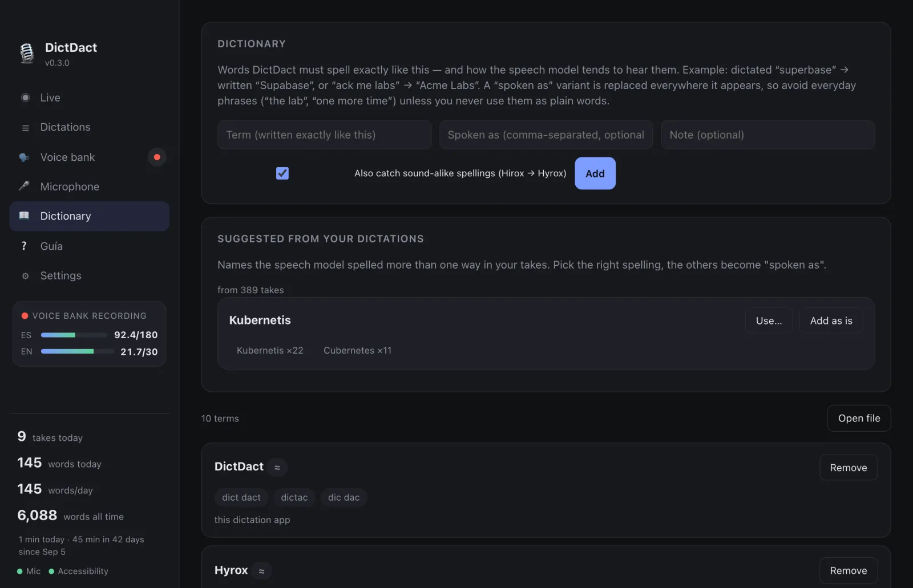Click the ES voice bank progress bar
This screenshot has width=913, height=588.
pos(74,335)
